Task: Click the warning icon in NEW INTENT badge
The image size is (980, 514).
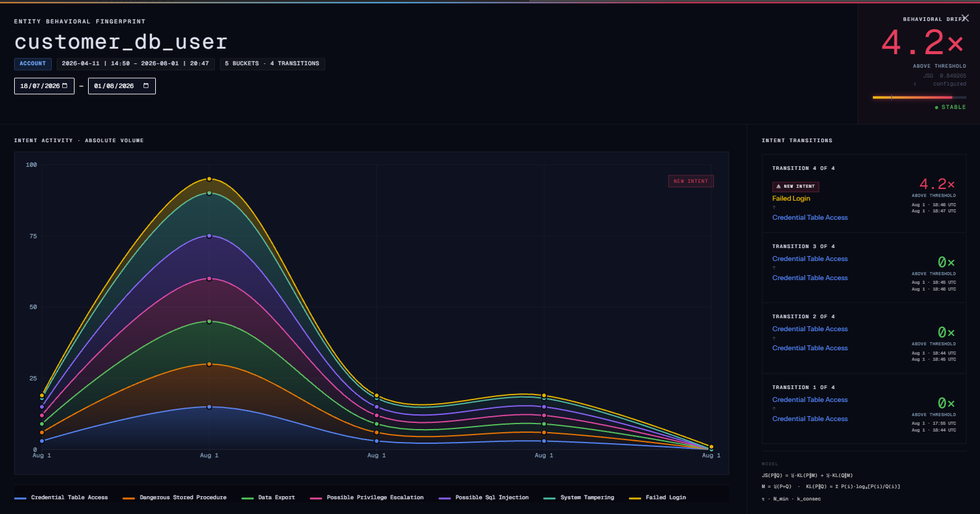Action: tap(779, 186)
